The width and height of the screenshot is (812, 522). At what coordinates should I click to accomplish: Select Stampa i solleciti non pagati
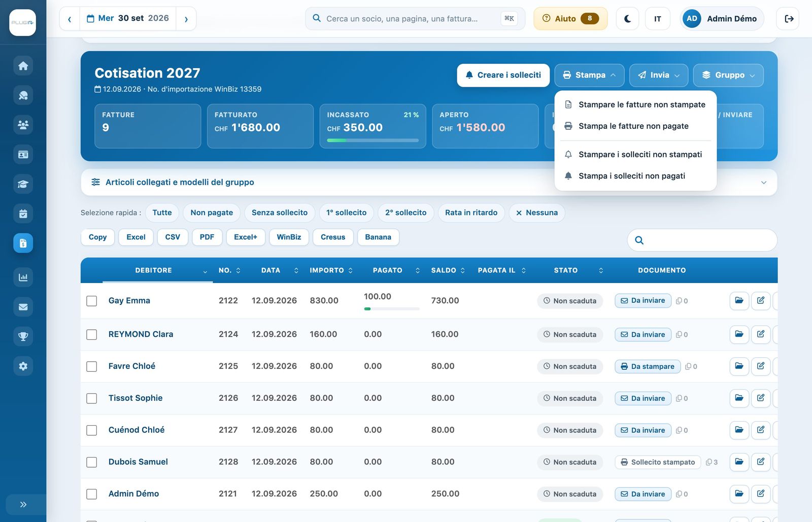pos(635,176)
